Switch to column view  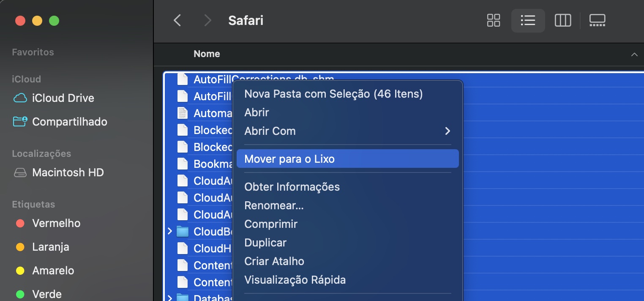pos(562,20)
